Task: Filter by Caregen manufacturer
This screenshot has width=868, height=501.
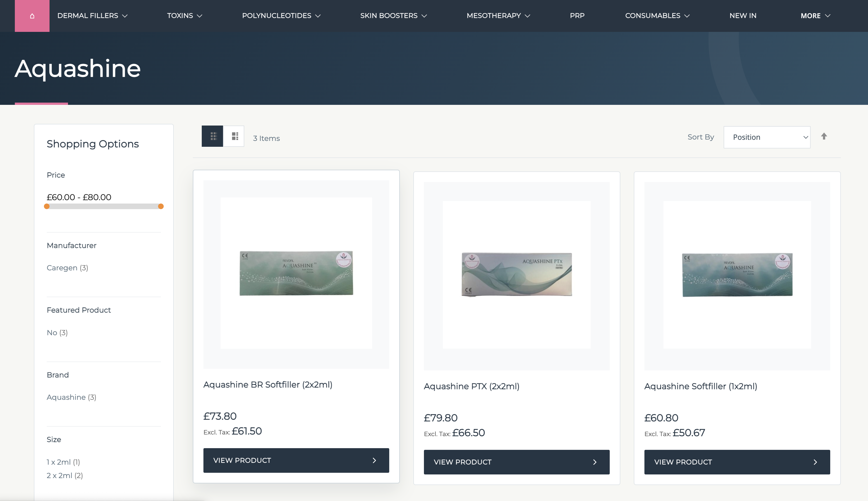Action: 67,268
